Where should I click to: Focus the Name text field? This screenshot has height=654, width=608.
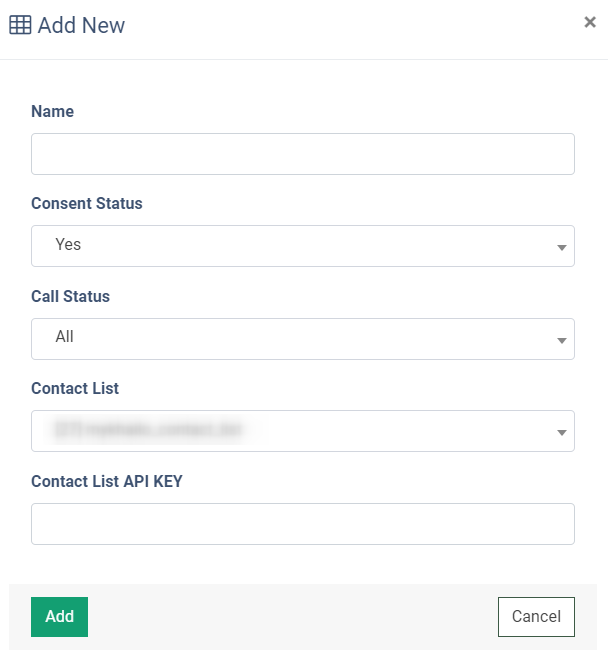[303, 154]
